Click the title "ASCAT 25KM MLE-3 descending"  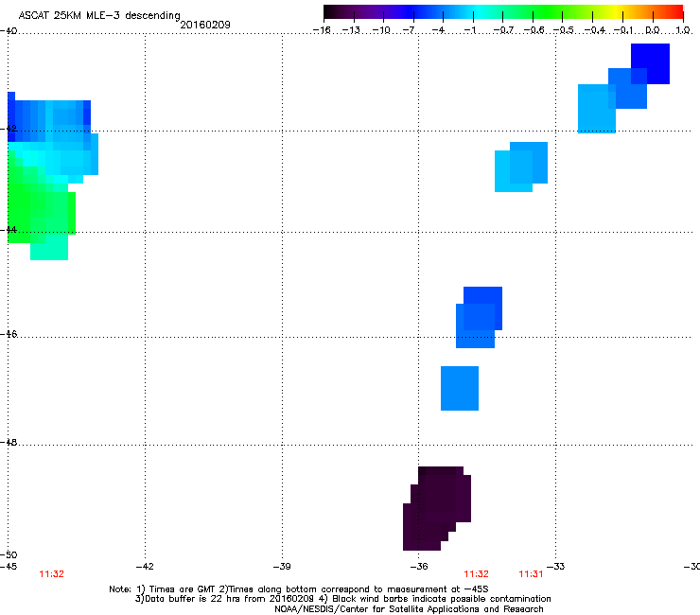pos(99,15)
